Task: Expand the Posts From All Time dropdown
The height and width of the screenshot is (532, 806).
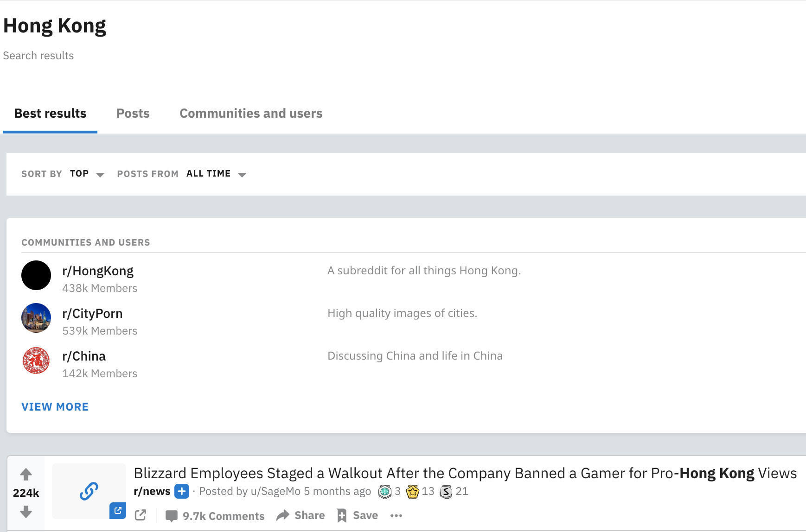Action: coord(216,174)
